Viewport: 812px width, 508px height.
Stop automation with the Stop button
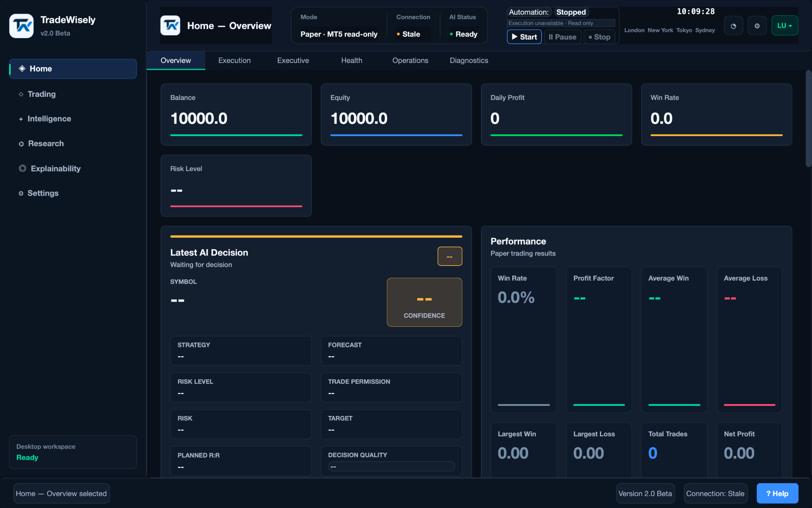click(599, 37)
